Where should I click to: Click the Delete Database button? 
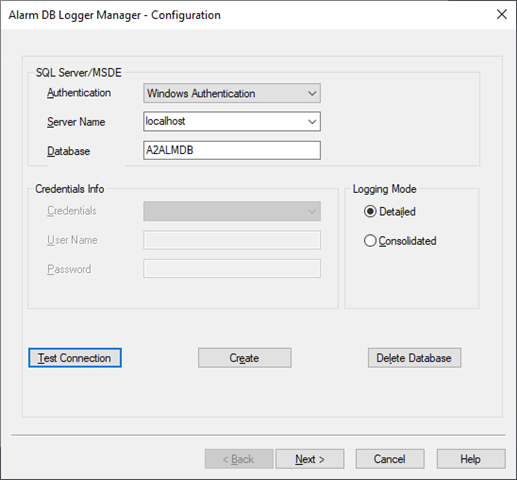tap(415, 358)
